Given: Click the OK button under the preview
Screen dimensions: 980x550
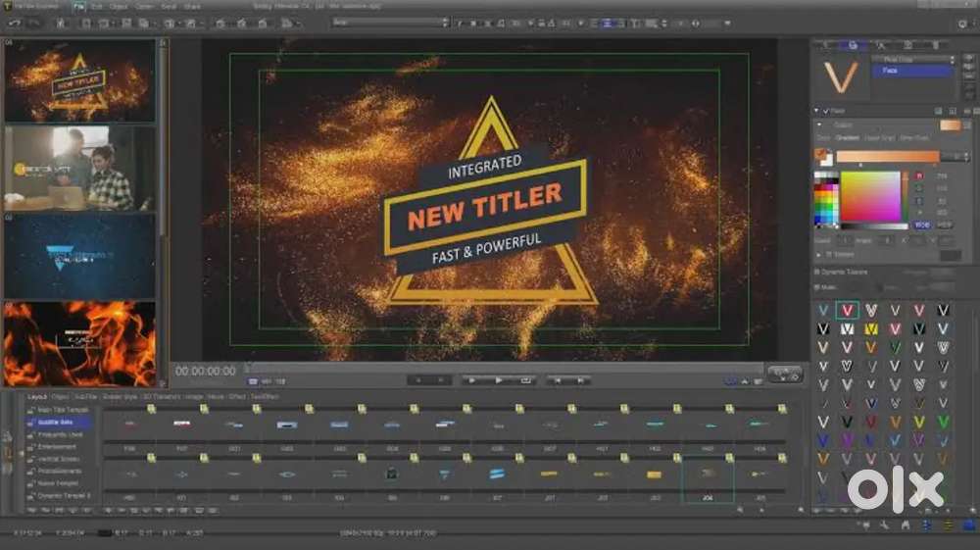Looking at the screenshot, I should point(784,374).
